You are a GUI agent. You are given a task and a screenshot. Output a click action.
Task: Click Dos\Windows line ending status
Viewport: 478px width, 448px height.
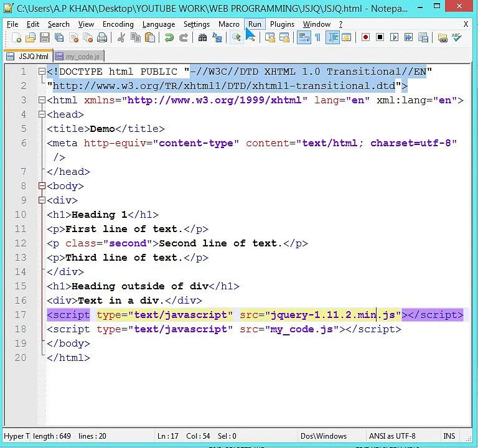pyautogui.click(x=324, y=436)
